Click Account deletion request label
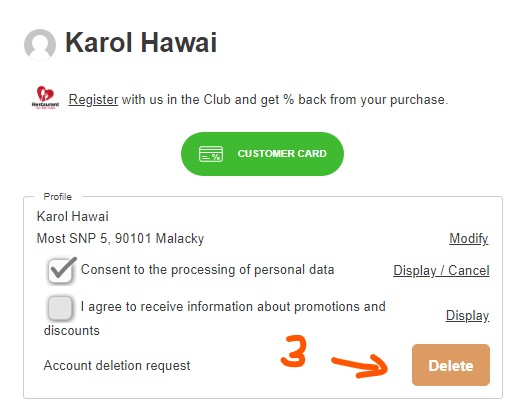The width and height of the screenshot is (529, 420). point(117,365)
